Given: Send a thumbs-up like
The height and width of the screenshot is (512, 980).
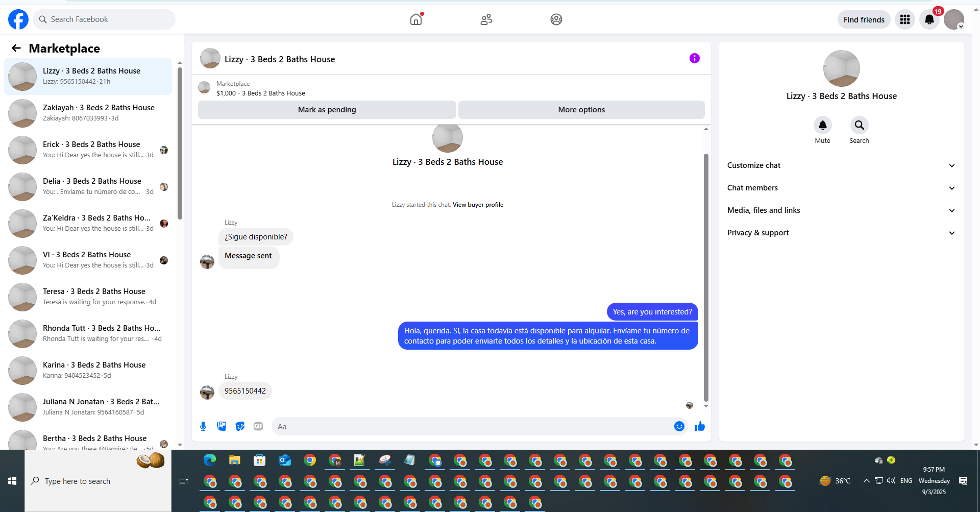Looking at the screenshot, I should (x=700, y=426).
